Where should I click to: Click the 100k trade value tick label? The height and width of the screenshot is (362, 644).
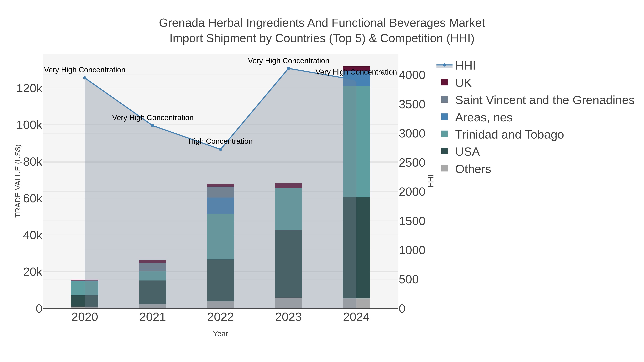30,125
